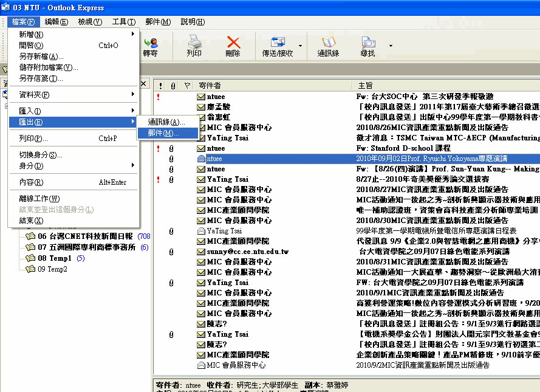
Task: Click the Delete (刪除) red X icon
Action: 233,43
